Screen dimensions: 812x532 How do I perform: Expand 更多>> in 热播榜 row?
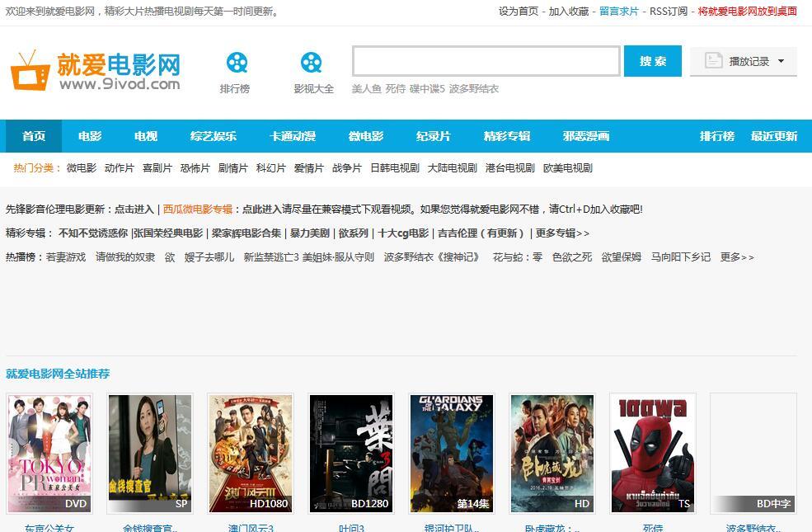pyautogui.click(x=737, y=257)
